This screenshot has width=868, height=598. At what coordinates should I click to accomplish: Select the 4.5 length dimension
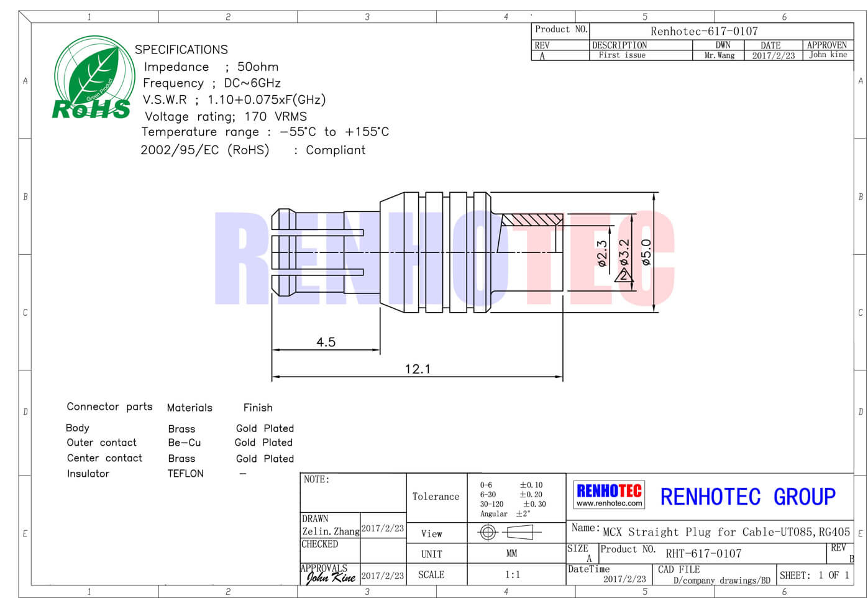[x=326, y=343]
